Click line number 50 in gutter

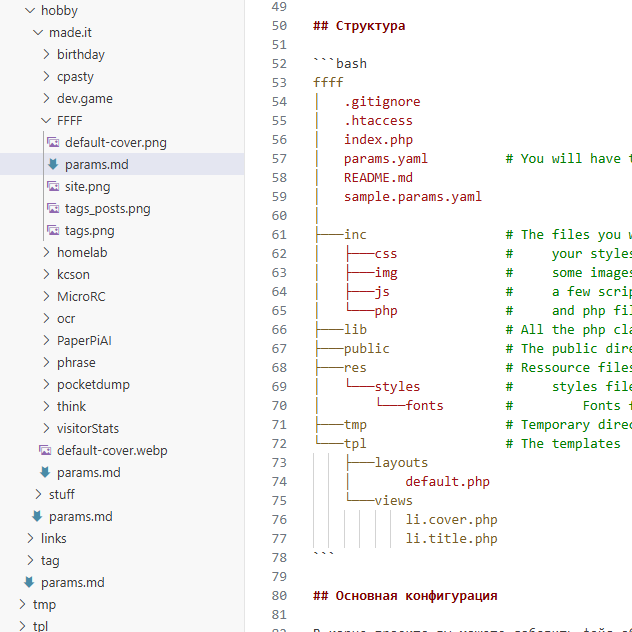[x=279, y=26]
